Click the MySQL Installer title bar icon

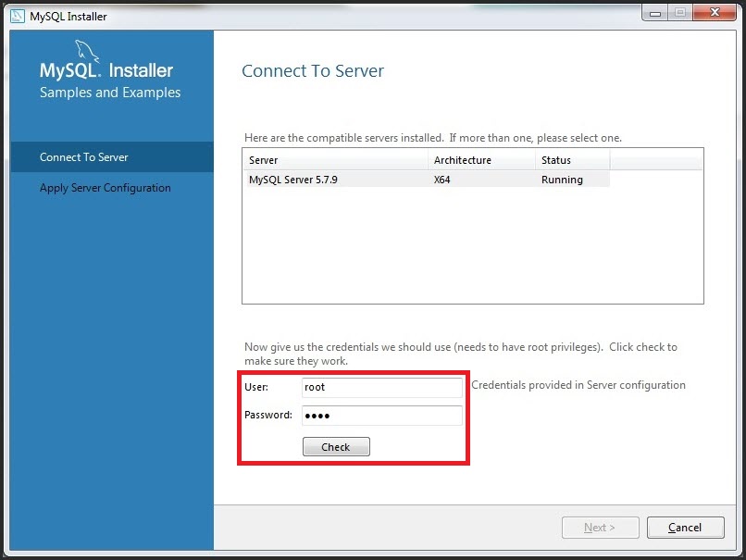click(18, 16)
